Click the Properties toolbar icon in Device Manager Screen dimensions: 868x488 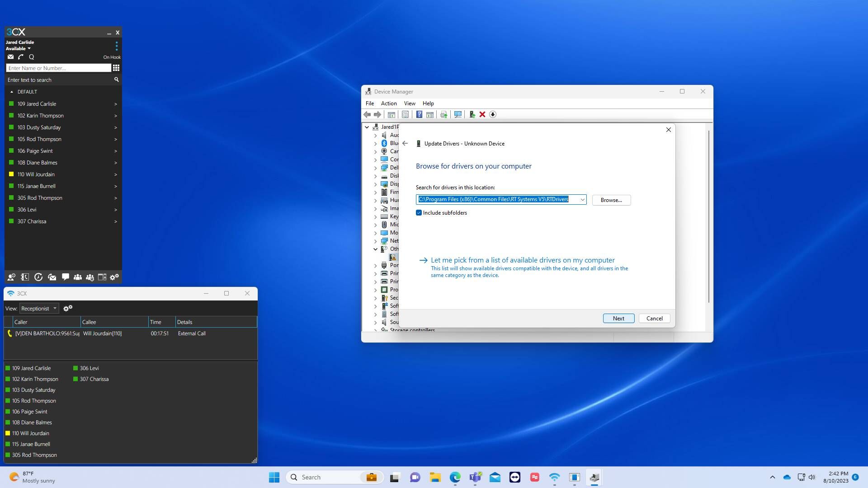click(405, 115)
